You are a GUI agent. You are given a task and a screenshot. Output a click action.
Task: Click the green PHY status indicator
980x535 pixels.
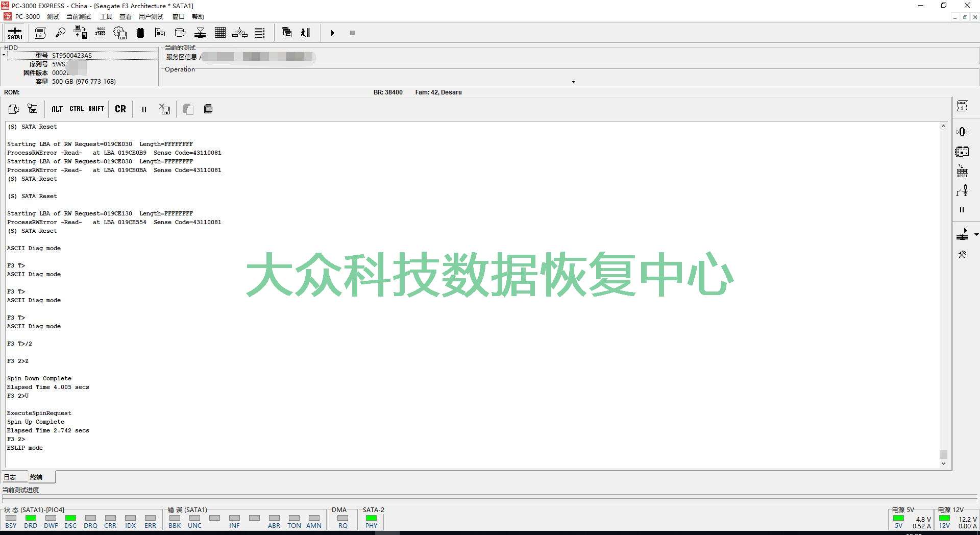[x=372, y=518]
